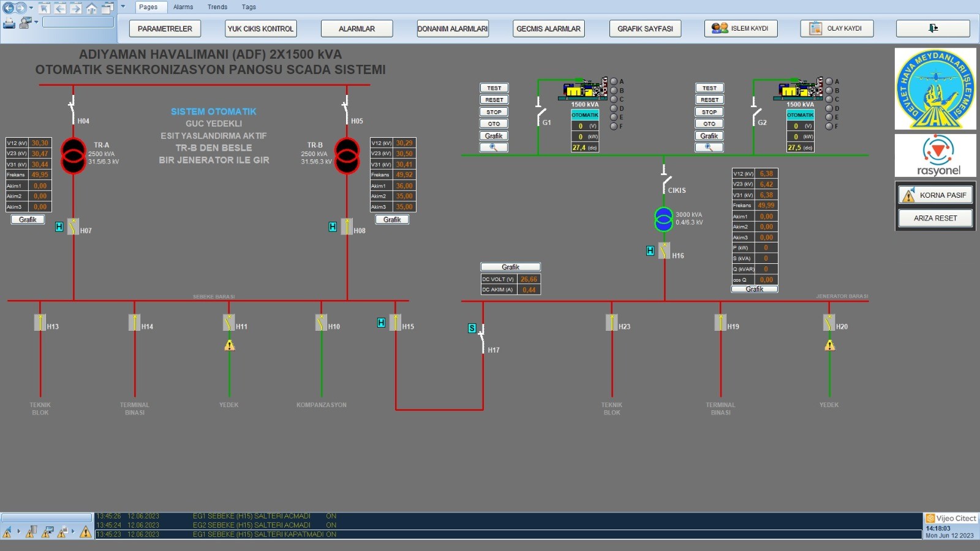Viewport: 980px width, 551px height.
Task: Open the toolbar options dropdown arrow
Action: pos(123,7)
